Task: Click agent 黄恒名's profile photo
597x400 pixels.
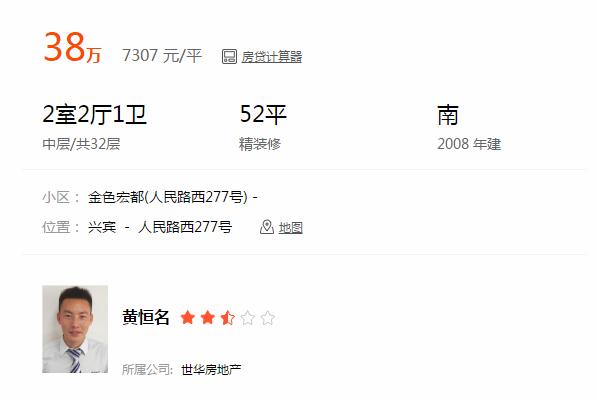Action: tap(75, 329)
